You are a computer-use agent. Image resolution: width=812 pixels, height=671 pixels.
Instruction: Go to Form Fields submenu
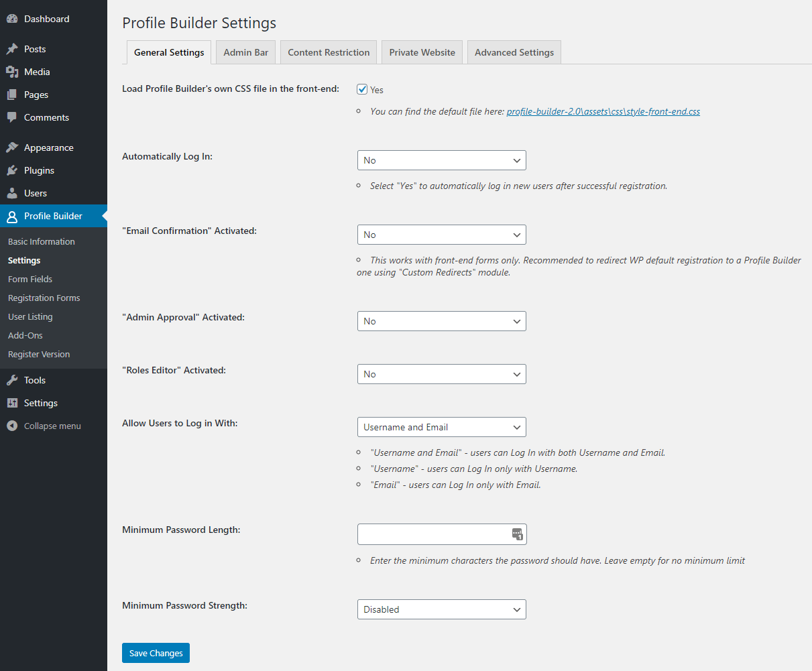pyautogui.click(x=30, y=279)
